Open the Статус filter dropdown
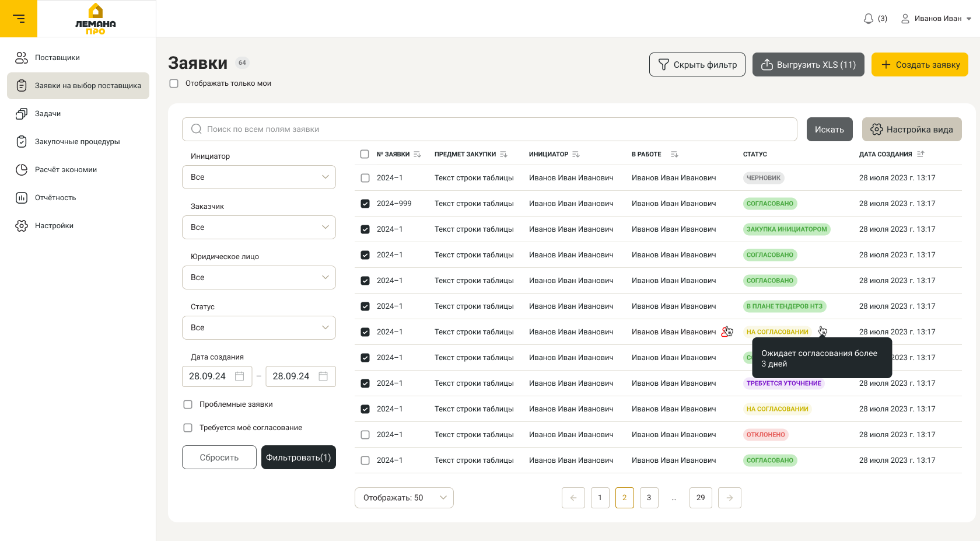 [x=259, y=327]
